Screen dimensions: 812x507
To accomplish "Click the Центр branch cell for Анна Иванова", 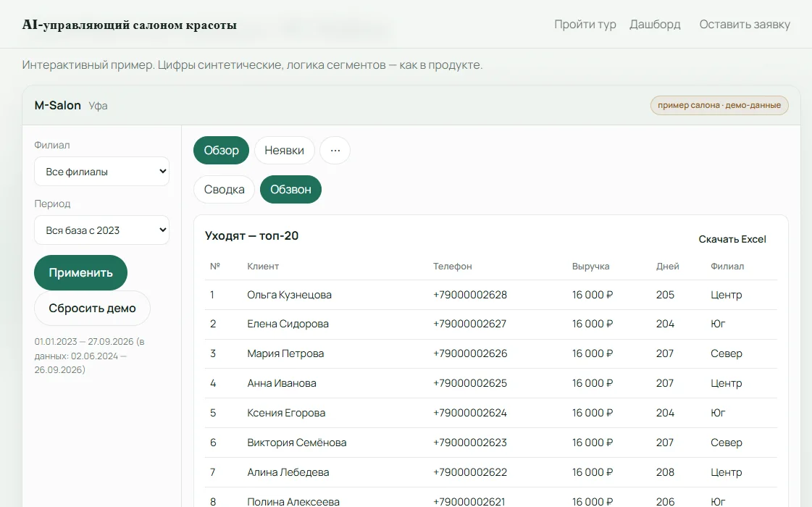I will [x=726, y=383].
